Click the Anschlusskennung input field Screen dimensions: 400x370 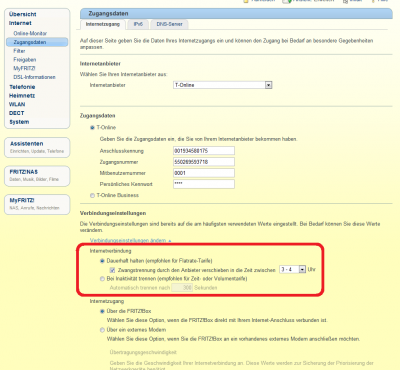[x=204, y=151]
